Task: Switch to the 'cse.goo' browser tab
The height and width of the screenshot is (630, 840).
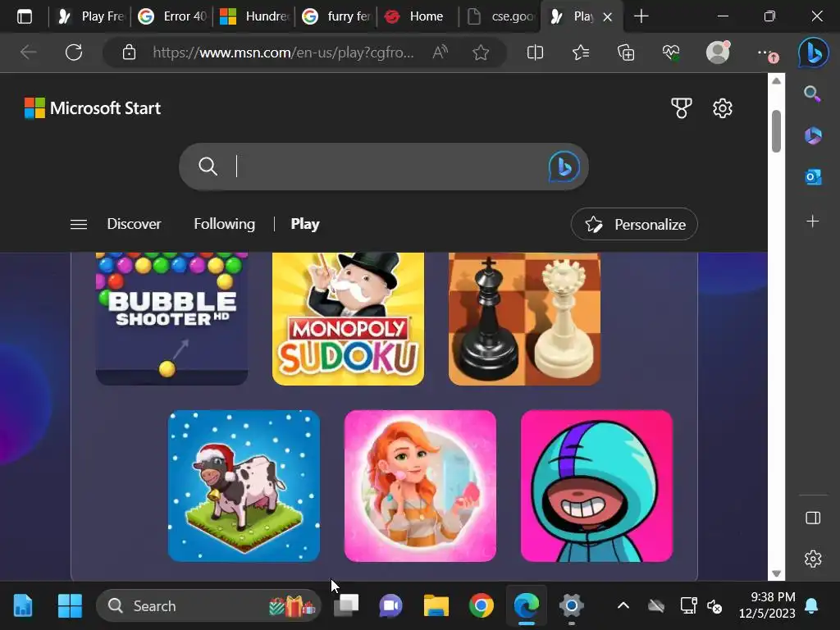Action: [500, 16]
